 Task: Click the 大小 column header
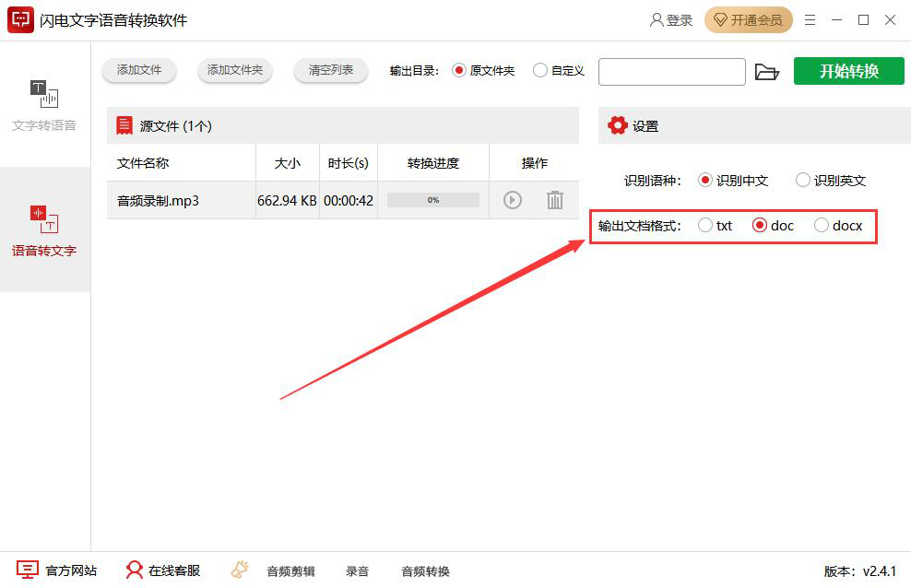pyautogui.click(x=288, y=163)
